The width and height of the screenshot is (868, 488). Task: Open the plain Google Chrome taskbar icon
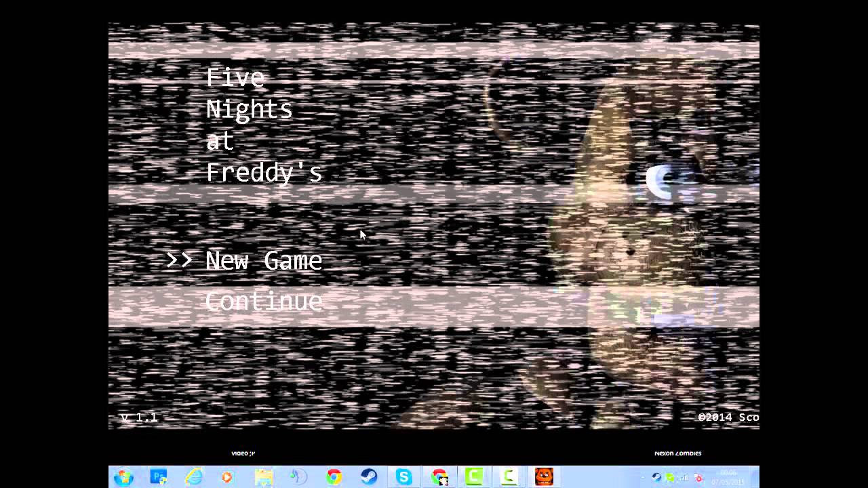point(334,477)
